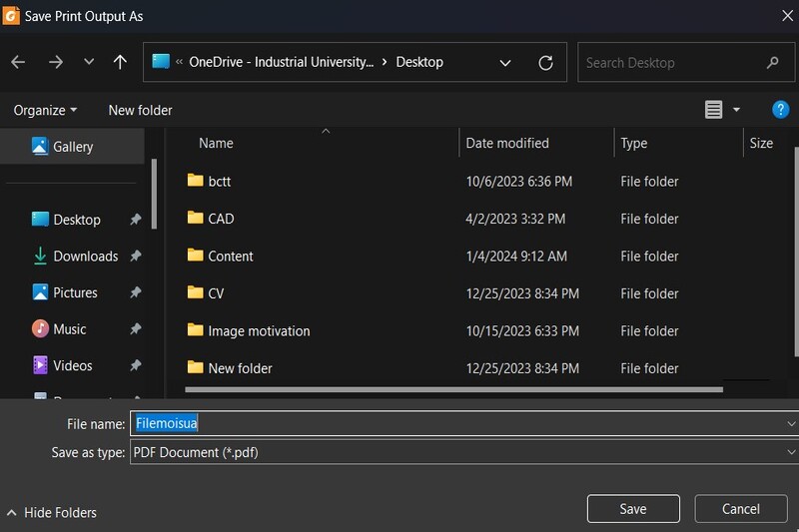The width and height of the screenshot is (799, 532).
Task: Open the Save as type dropdown
Action: 459,452
